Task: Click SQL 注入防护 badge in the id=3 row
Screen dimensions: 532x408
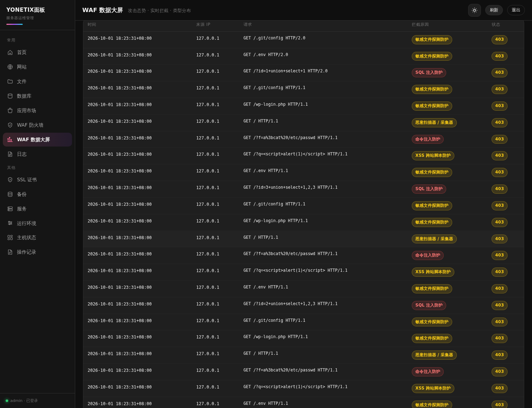Action: tap(429, 189)
